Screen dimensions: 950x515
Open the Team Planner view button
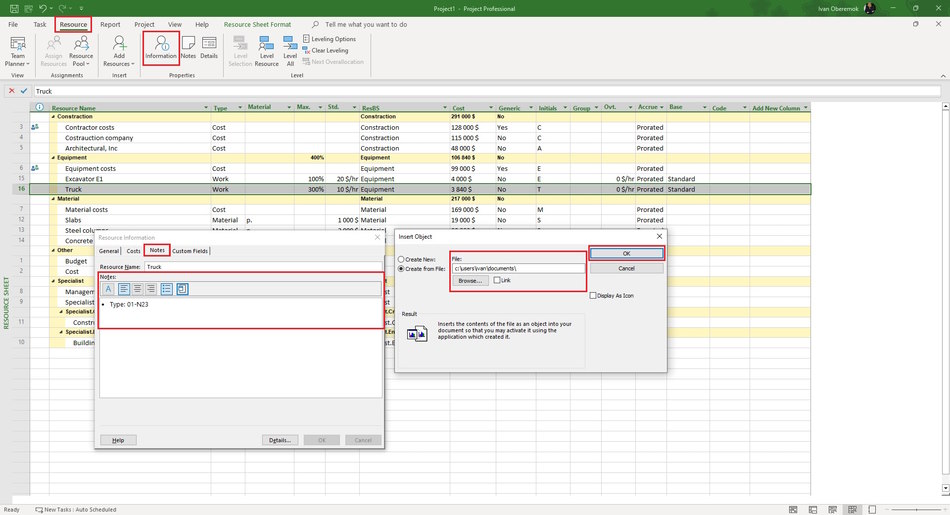pos(17,51)
